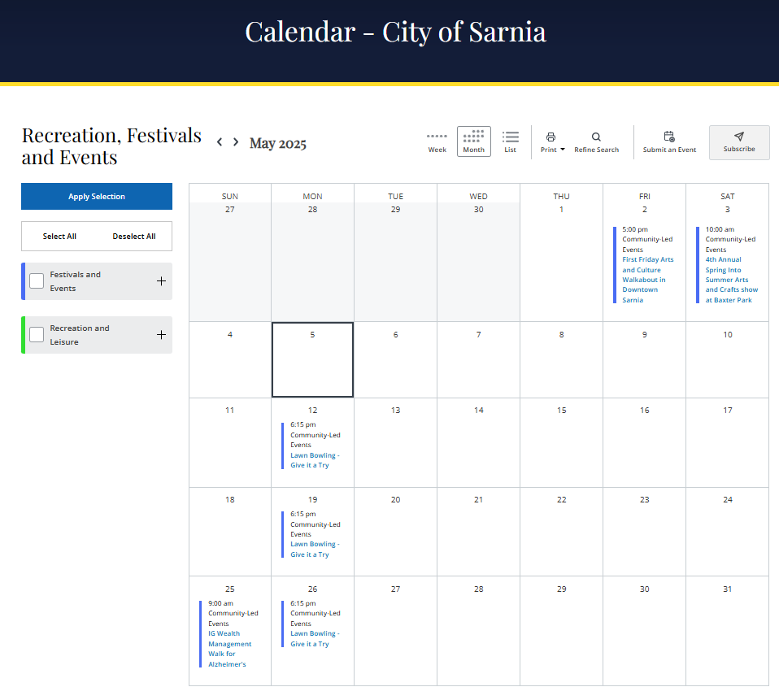Switch to List view

point(510,142)
